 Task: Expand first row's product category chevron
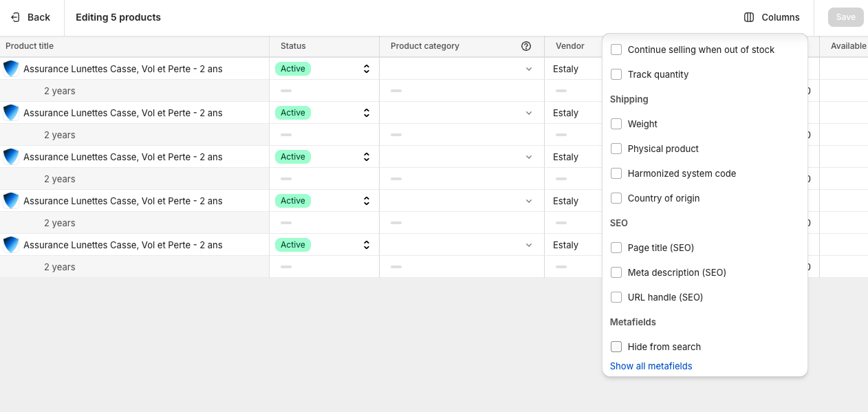(529, 69)
